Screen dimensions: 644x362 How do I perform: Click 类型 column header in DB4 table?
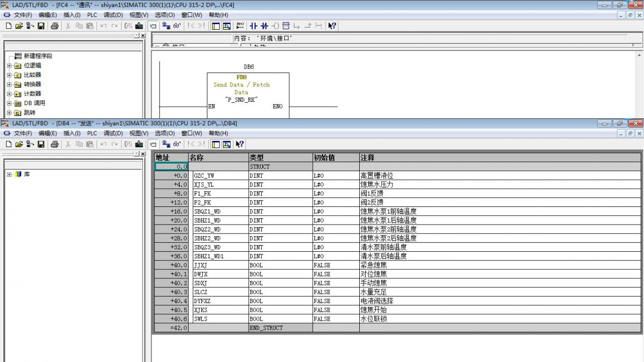pos(280,158)
